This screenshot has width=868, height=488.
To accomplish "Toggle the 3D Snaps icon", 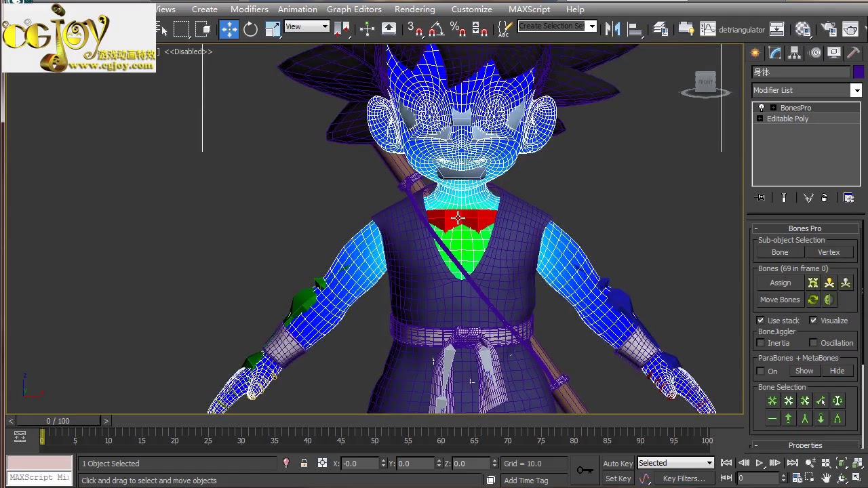I will 414,28.
